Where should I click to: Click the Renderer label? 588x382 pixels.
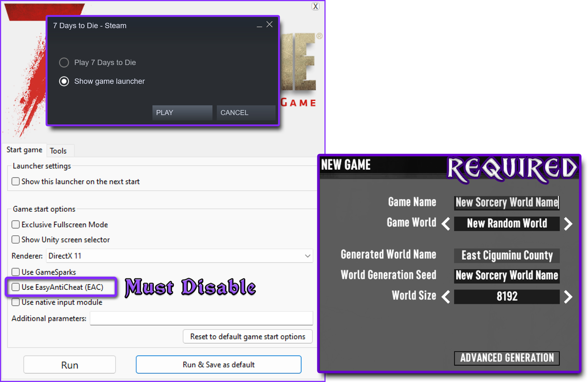27,256
